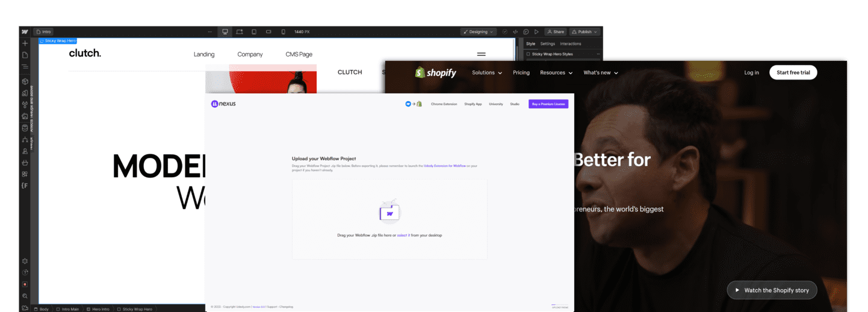Click the Webflow logo in the top-left corner
This screenshot has height=312, width=868.
tap(25, 32)
